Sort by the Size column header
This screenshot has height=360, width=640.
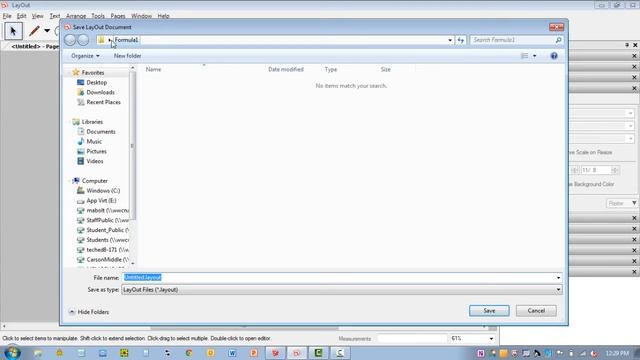pos(386,69)
